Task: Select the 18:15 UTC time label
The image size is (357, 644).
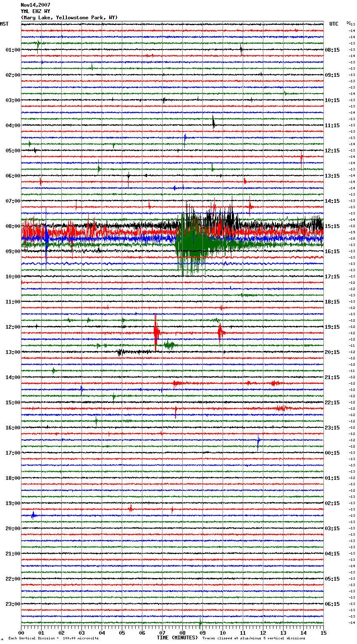Action: pyautogui.click(x=332, y=302)
